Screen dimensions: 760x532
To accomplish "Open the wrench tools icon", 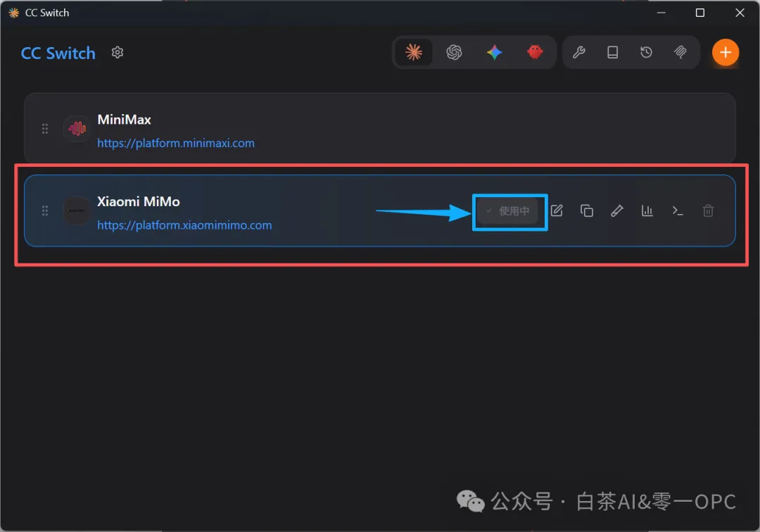I will (578, 52).
